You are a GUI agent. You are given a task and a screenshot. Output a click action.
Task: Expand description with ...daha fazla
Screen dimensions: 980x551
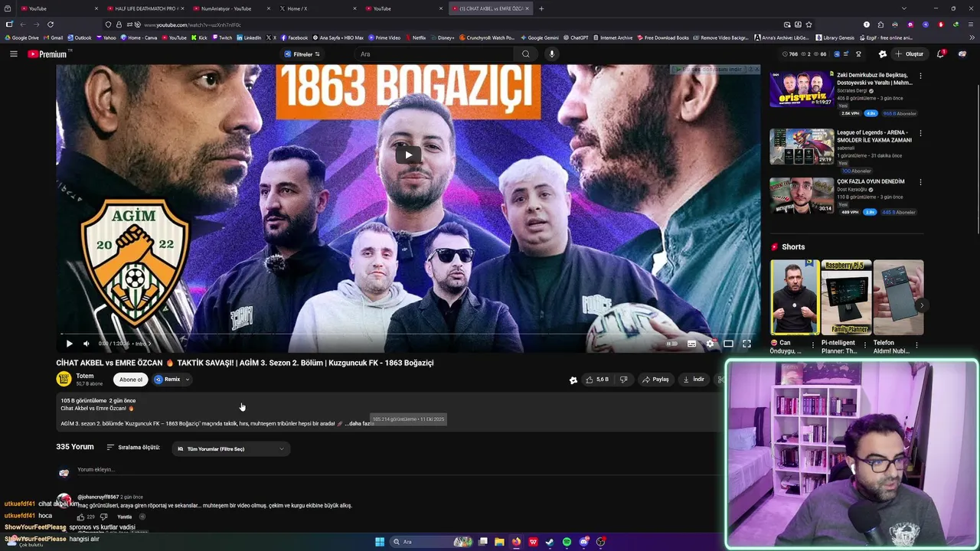point(358,423)
